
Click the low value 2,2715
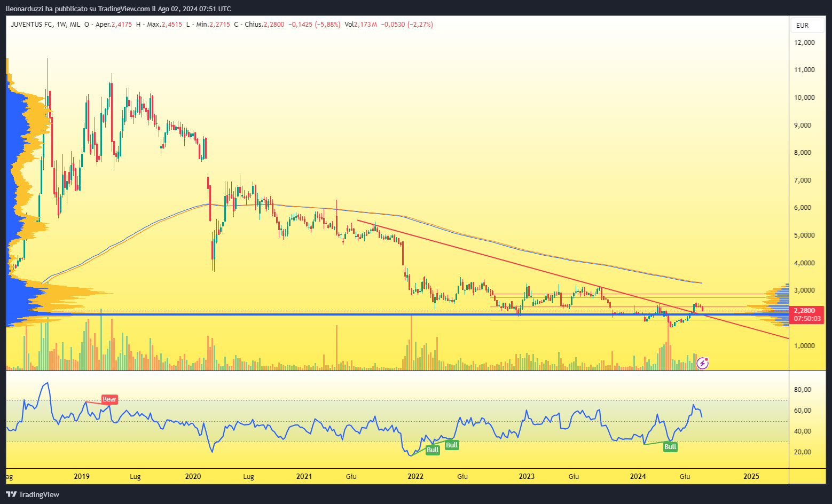(x=219, y=25)
